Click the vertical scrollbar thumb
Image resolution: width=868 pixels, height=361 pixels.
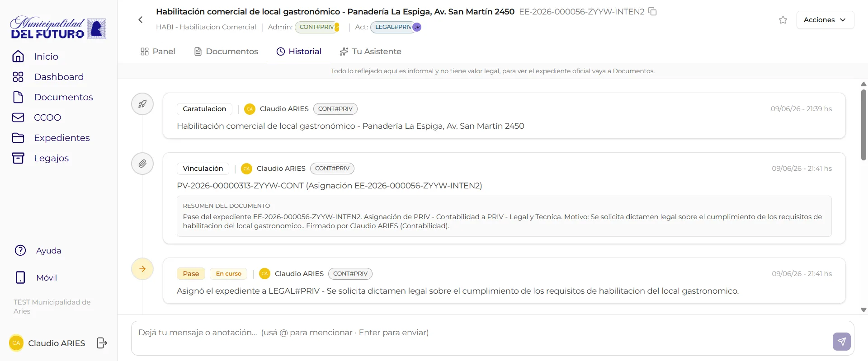point(863,125)
